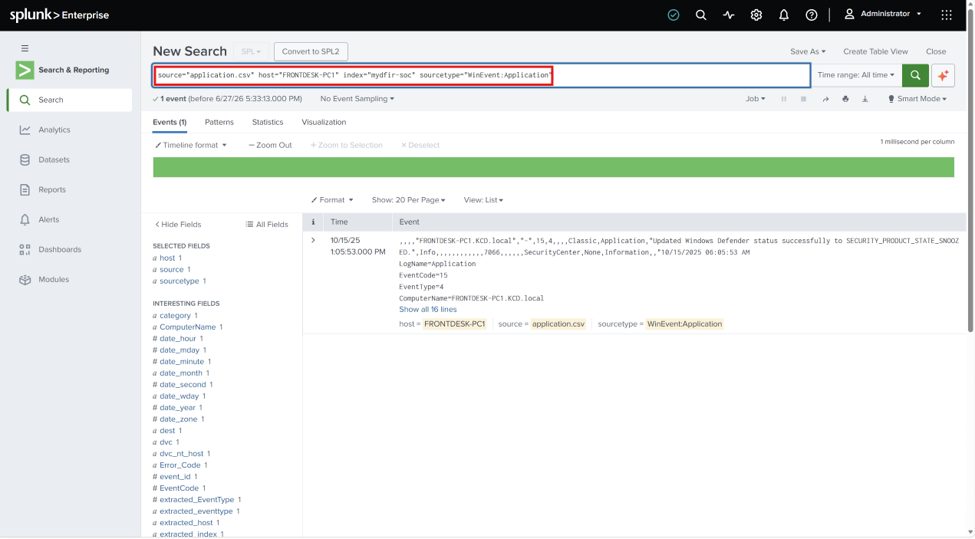Open the No Event Sampling dropdown

(x=357, y=99)
